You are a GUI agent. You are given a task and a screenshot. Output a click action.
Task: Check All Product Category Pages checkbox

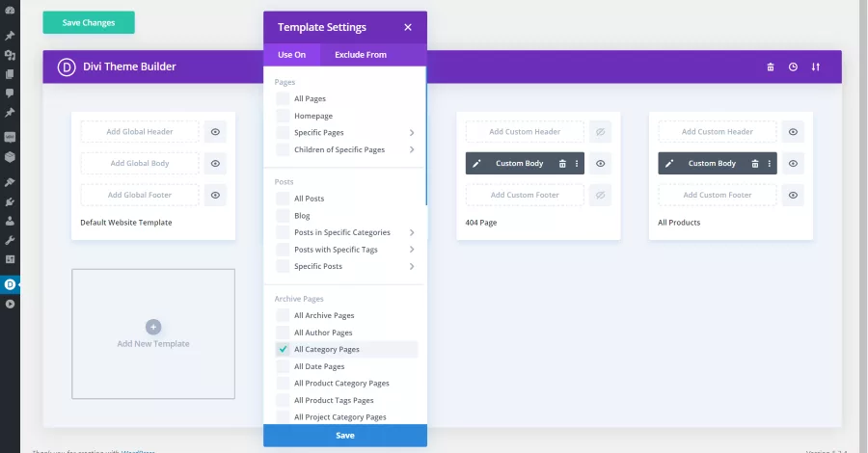coord(283,383)
